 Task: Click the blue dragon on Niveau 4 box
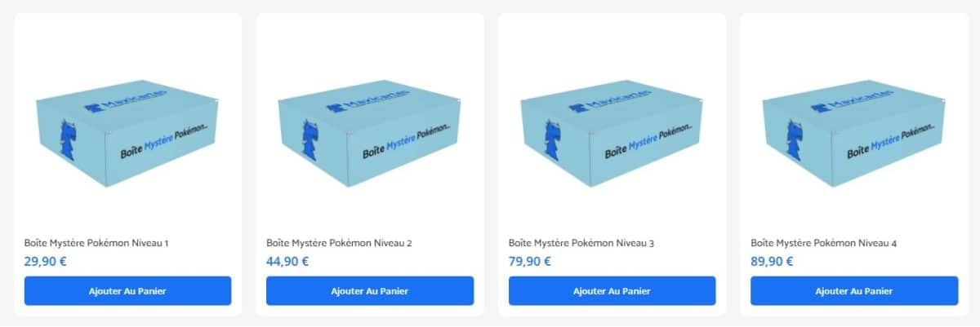[797, 138]
